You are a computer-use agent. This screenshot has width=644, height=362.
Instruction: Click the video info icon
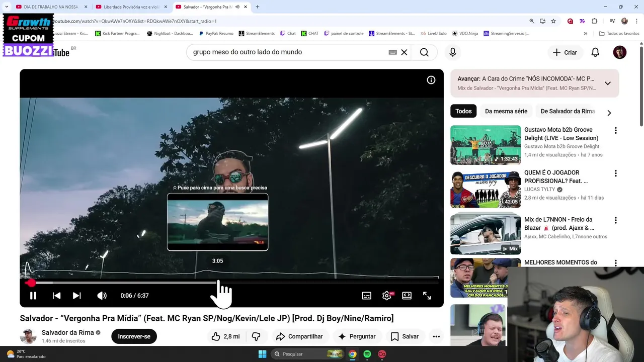tap(431, 80)
